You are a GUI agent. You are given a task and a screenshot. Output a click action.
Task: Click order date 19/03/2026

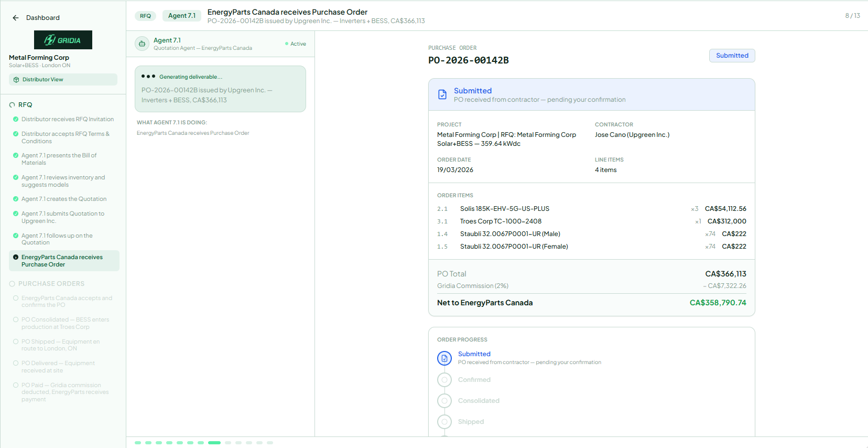[x=455, y=170]
